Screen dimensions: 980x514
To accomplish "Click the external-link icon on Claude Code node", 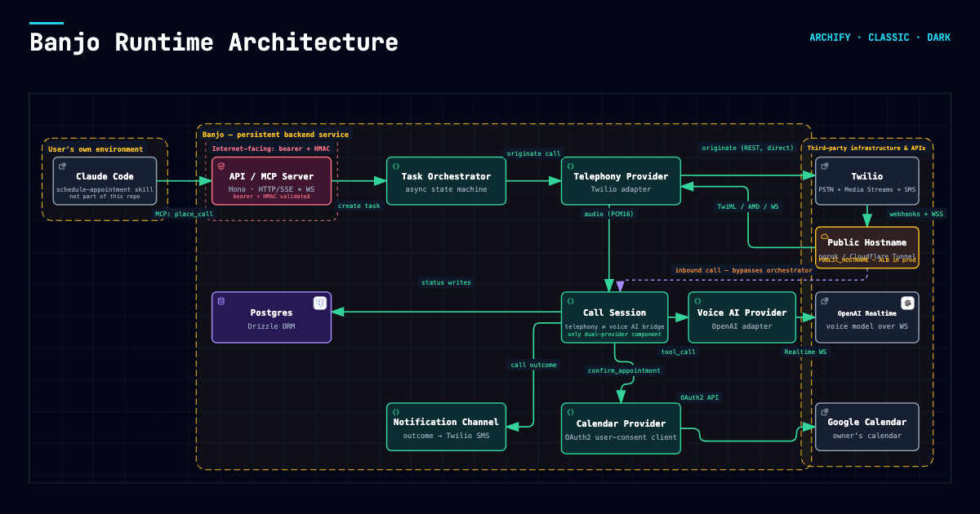I will tap(63, 166).
